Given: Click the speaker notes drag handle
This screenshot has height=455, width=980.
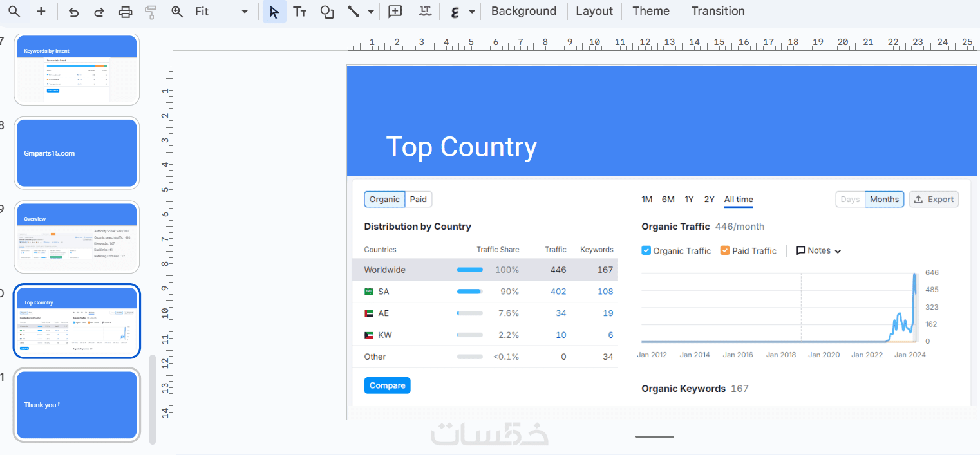Looking at the screenshot, I should 654,436.
